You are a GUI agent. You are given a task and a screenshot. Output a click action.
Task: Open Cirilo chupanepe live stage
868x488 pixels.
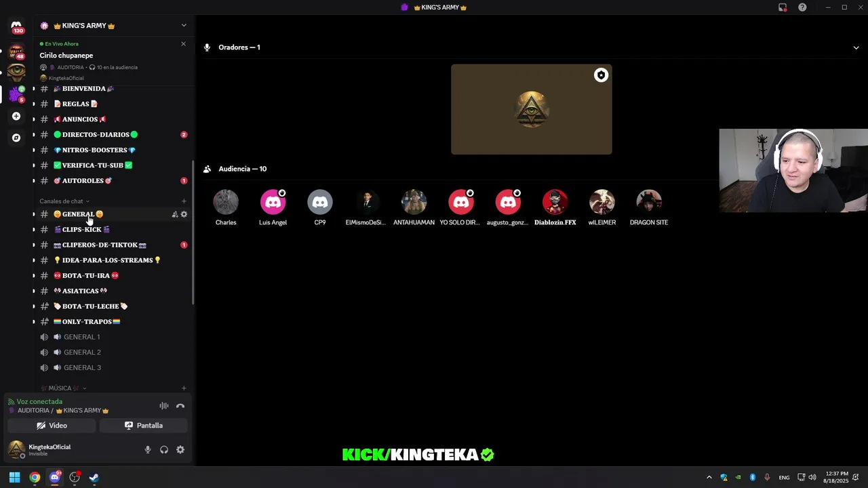pos(66,56)
